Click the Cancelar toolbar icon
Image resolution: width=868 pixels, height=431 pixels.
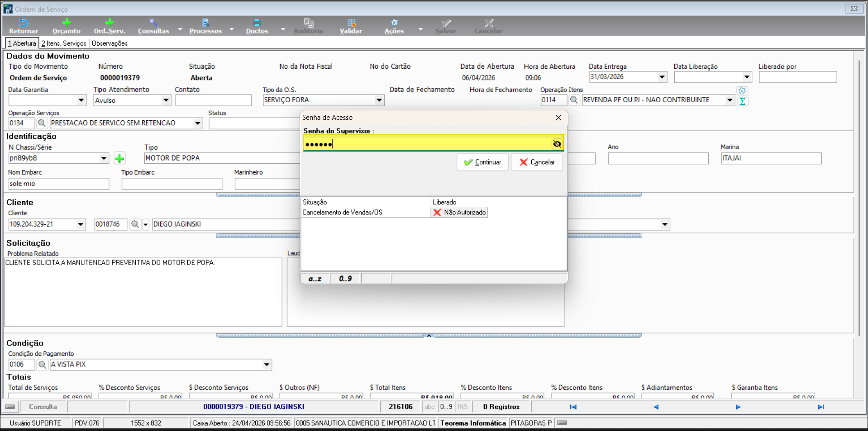pos(488,26)
